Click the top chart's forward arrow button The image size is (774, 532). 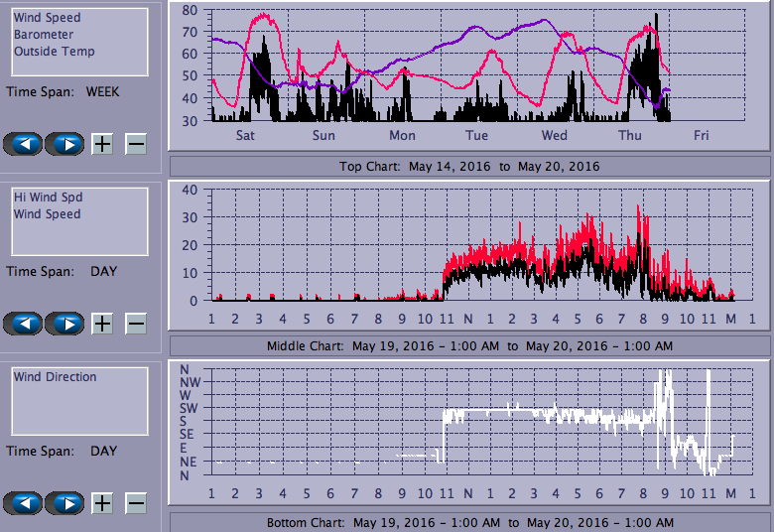64,144
